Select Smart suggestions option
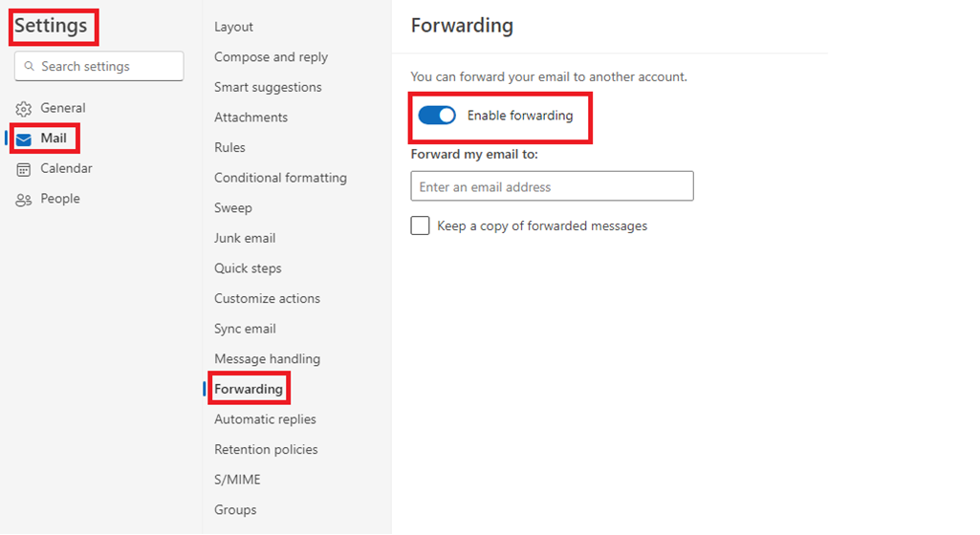Viewport: 980px width, 535px height. pos(268,87)
